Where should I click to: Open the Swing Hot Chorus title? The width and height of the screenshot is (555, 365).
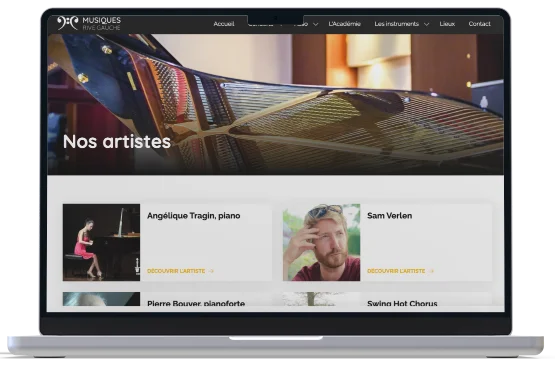point(402,303)
